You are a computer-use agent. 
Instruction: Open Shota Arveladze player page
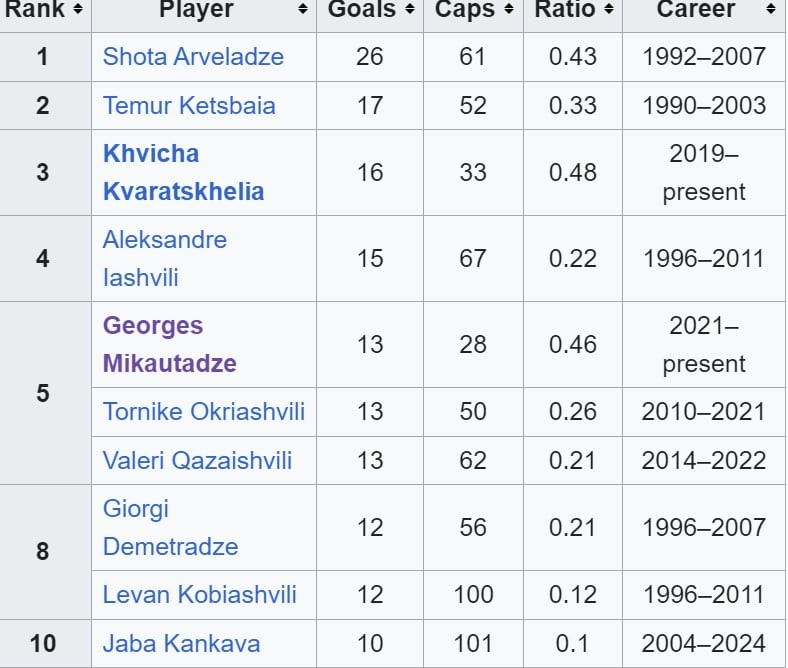pos(193,57)
